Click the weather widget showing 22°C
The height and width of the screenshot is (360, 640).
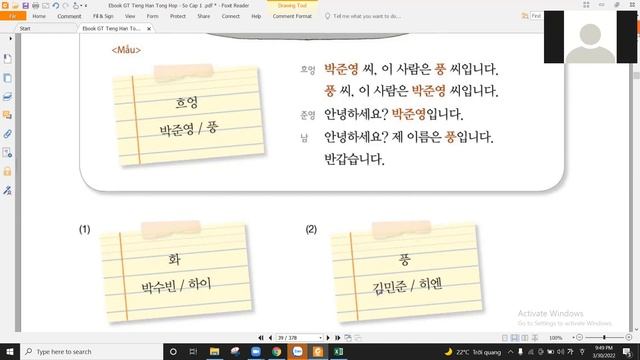pyautogui.click(x=472, y=351)
